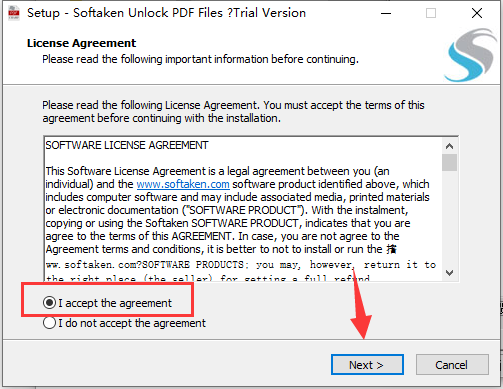Click the greyed-out maximize button
The height and width of the screenshot is (389, 503).
pyautogui.click(x=431, y=13)
